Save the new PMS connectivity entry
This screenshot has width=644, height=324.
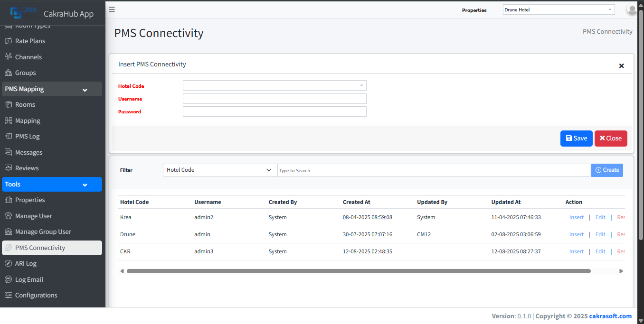click(576, 138)
